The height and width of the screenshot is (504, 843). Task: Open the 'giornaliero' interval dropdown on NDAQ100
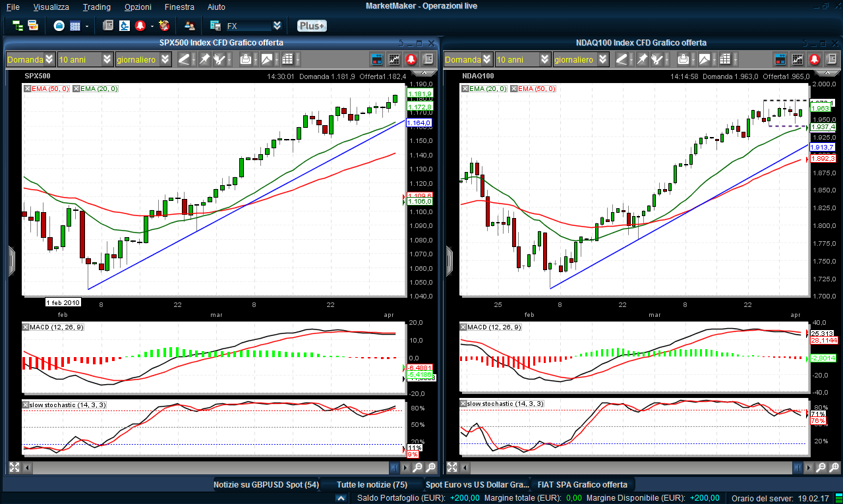click(x=602, y=59)
